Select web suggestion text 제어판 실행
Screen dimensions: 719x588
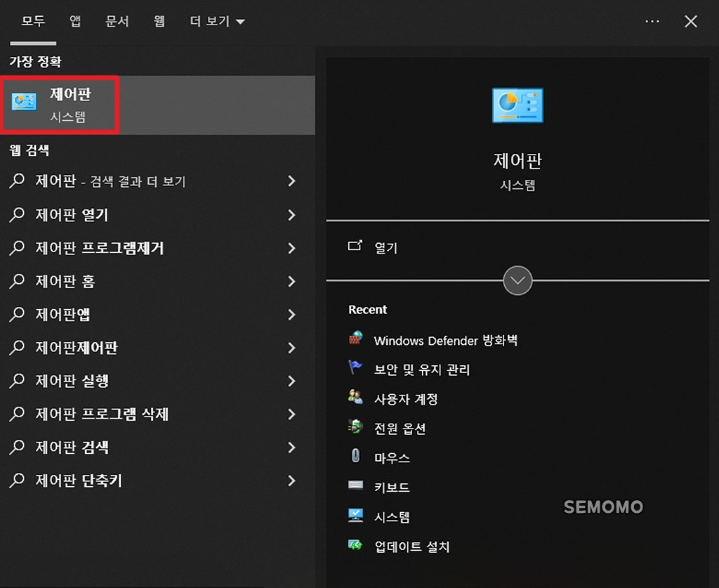(x=72, y=381)
